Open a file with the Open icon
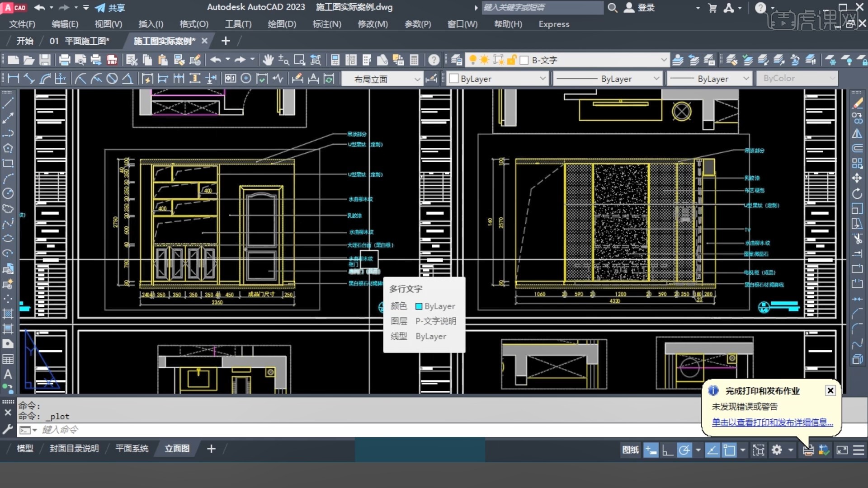Viewport: 868px width, 488px height. coord(29,60)
